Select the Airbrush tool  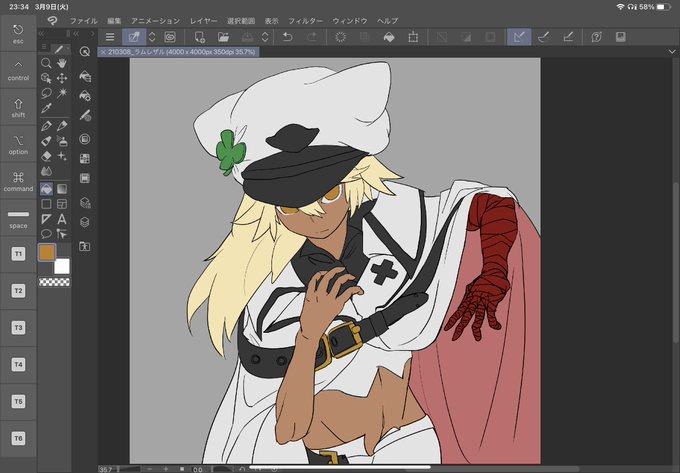[x=62, y=141]
